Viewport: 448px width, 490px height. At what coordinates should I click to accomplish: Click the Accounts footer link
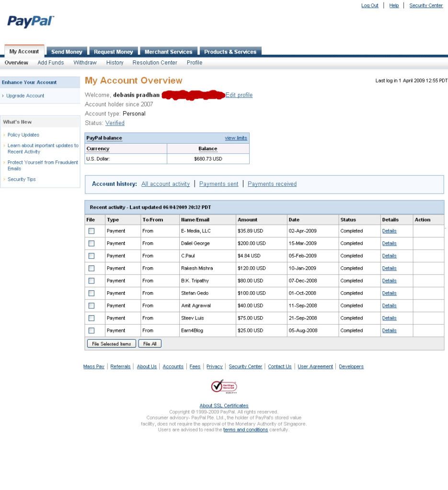(x=173, y=366)
